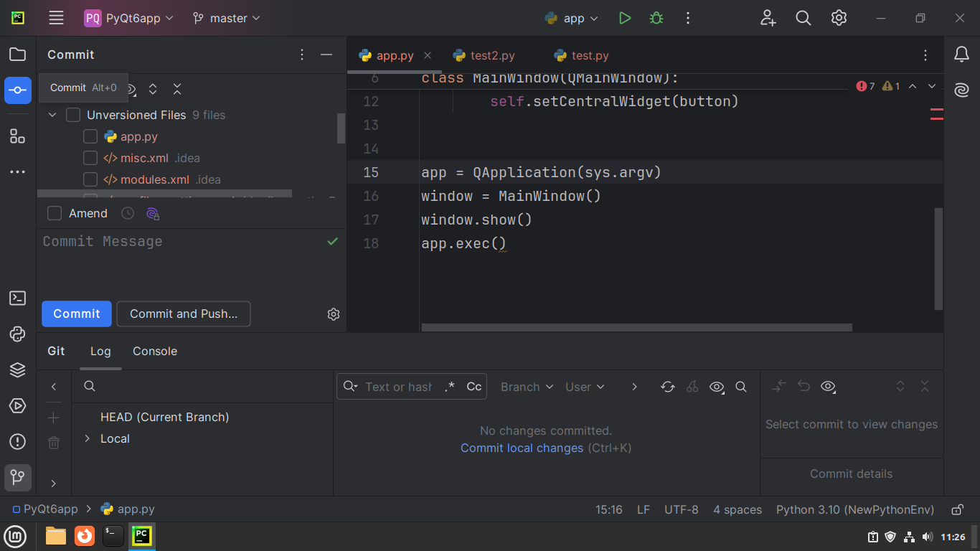Open commit details view options eye

pyautogui.click(x=829, y=387)
